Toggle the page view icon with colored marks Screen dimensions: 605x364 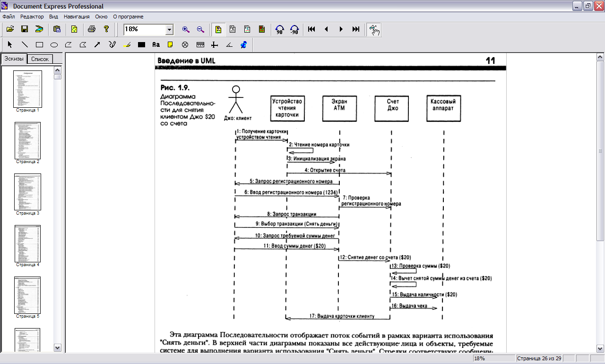pos(247,29)
